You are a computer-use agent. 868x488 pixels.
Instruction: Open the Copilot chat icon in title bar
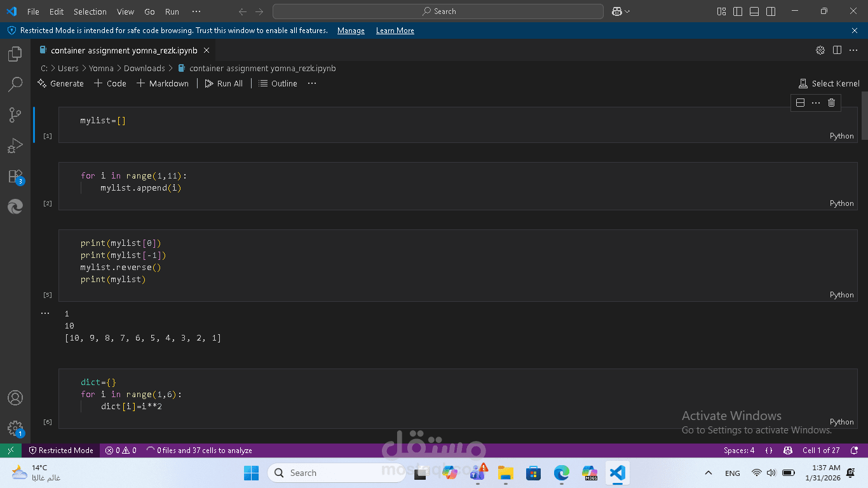click(x=616, y=11)
